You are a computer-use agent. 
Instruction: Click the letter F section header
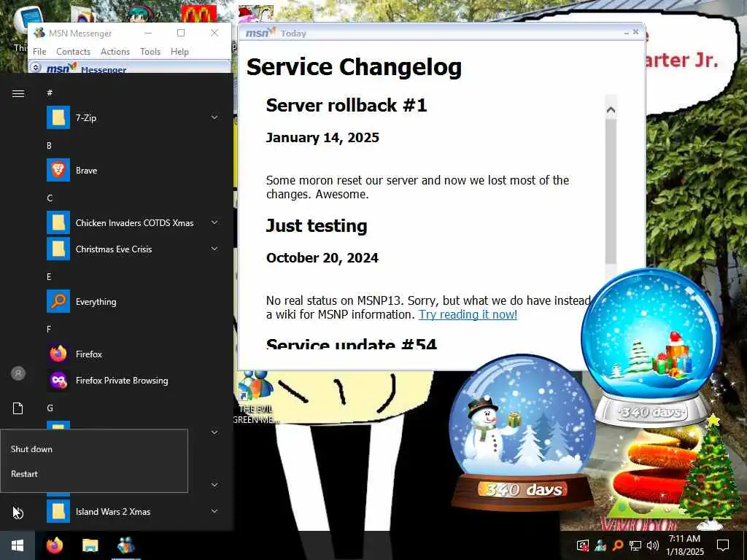coord(49,329)
